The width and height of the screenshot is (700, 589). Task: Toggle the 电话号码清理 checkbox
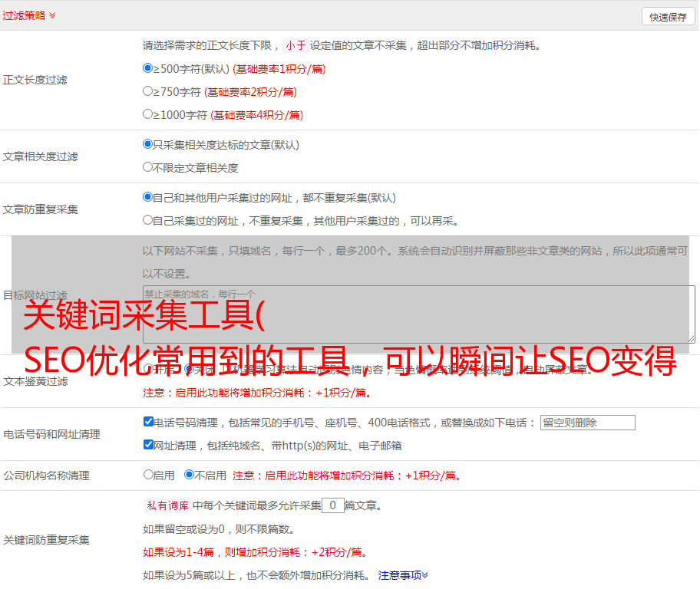coord(149,422)
